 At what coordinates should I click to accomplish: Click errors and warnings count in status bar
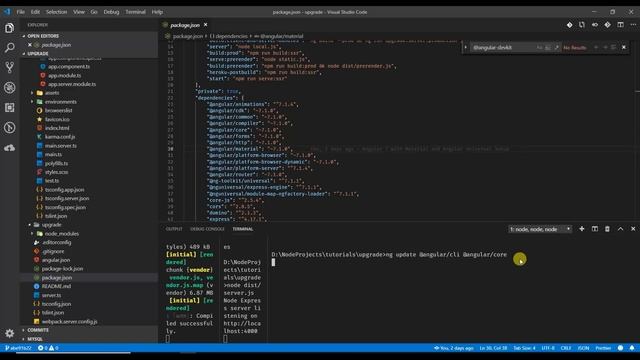click(48, 348)
